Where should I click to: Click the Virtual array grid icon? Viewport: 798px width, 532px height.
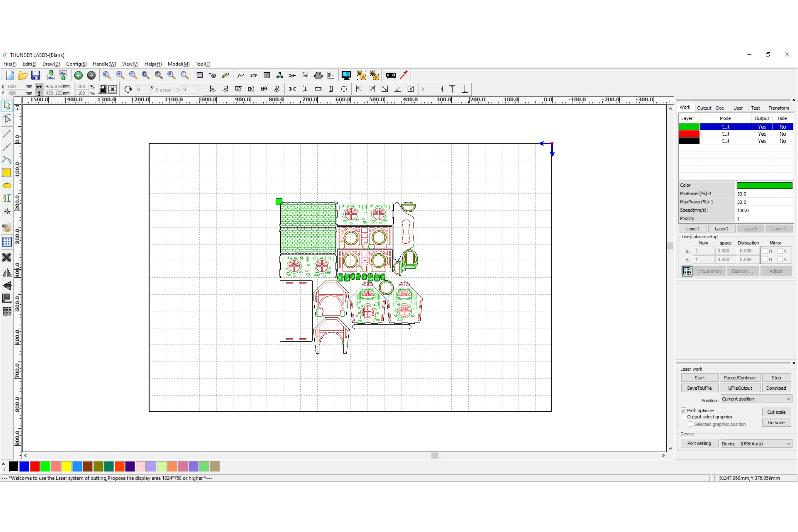687,271
